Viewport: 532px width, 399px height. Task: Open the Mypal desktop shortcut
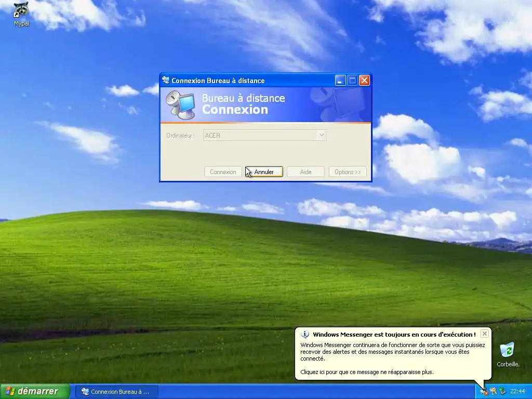point(21,14)
